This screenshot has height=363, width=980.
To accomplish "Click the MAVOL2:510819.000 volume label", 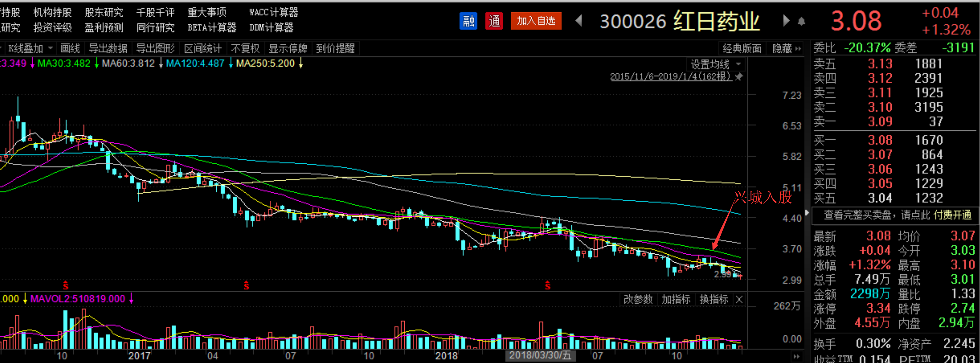I will (77, 299).
